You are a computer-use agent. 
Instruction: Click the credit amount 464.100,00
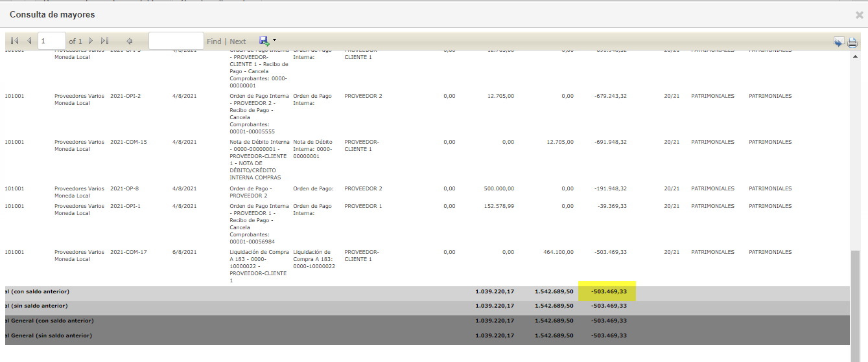(558, 252)
